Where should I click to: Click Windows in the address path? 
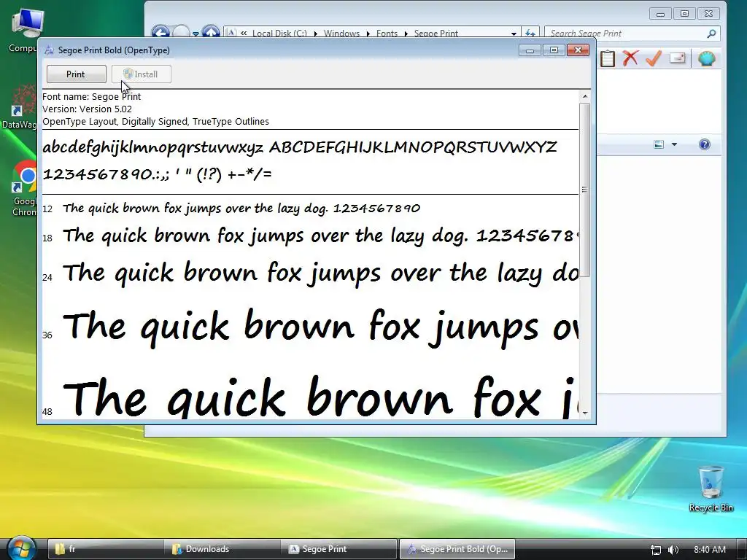click(341, 34)
